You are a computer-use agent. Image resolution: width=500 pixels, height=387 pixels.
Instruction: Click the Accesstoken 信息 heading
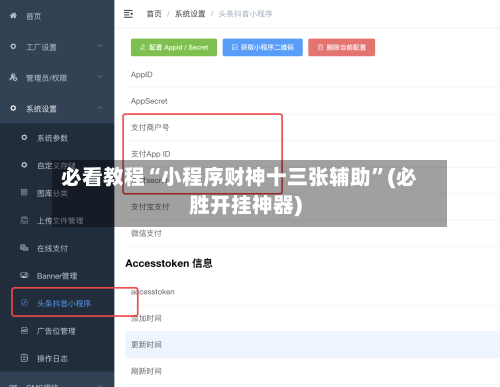click(169, 263)
